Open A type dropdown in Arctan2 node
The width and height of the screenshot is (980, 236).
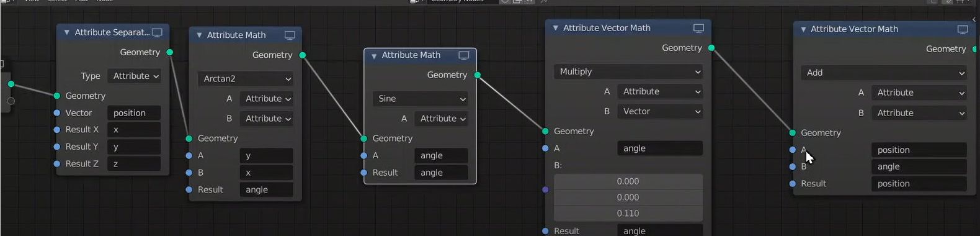pos(267,99)
